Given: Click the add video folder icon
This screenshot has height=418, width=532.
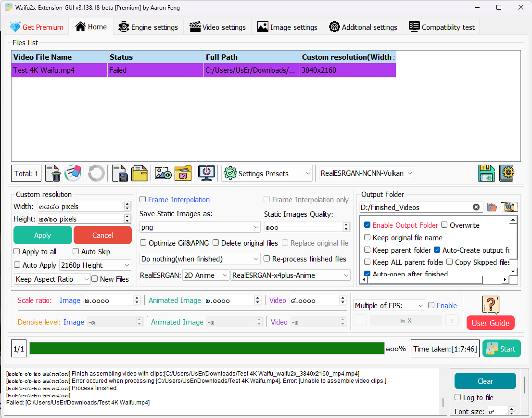Looking at the screenshot, I should 183,173.
